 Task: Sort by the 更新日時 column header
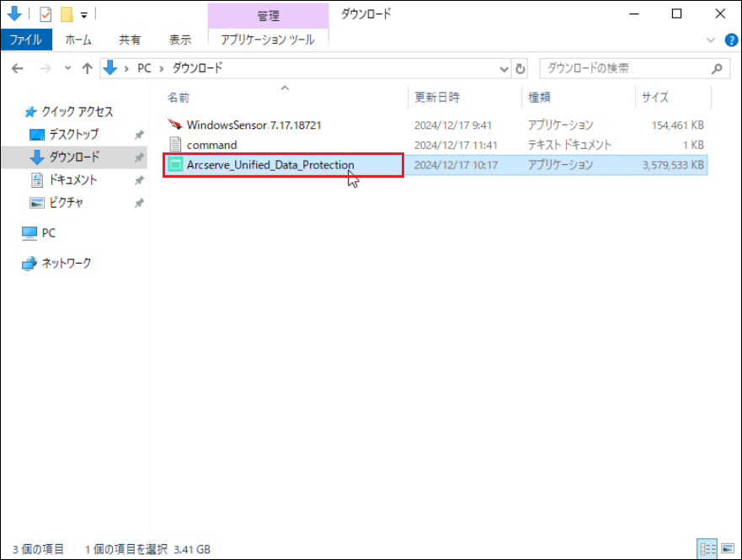click(437, 98)
